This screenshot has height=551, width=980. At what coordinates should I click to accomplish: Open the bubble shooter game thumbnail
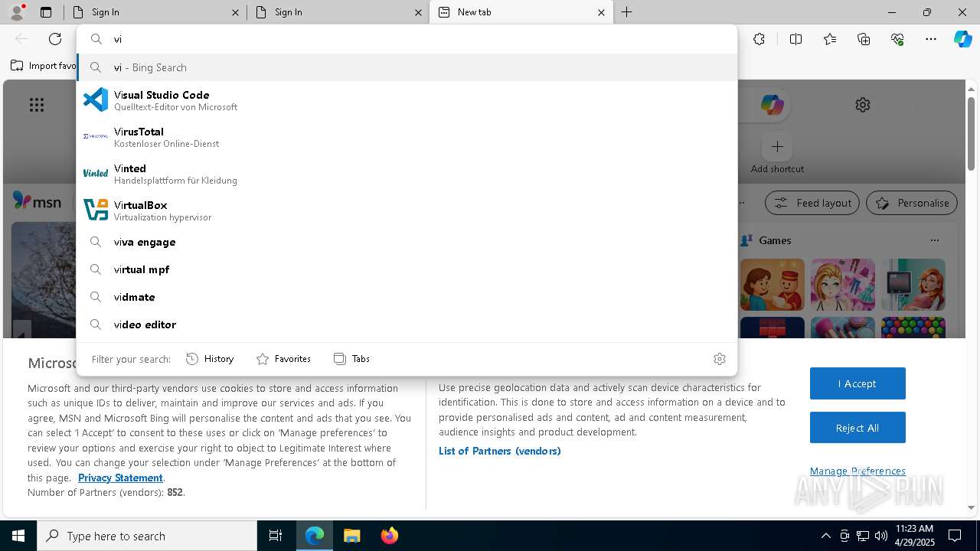click(x=913, y=328)
